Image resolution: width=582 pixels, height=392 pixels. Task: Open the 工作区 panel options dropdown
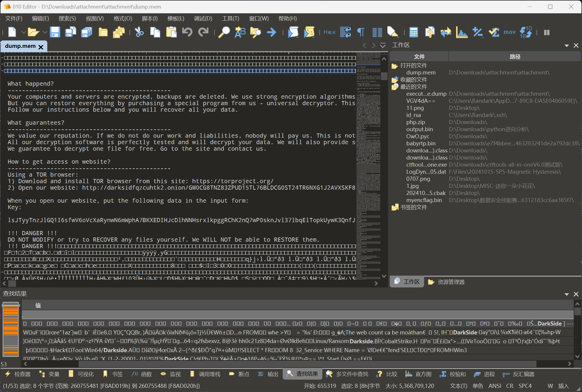point(567,45)
